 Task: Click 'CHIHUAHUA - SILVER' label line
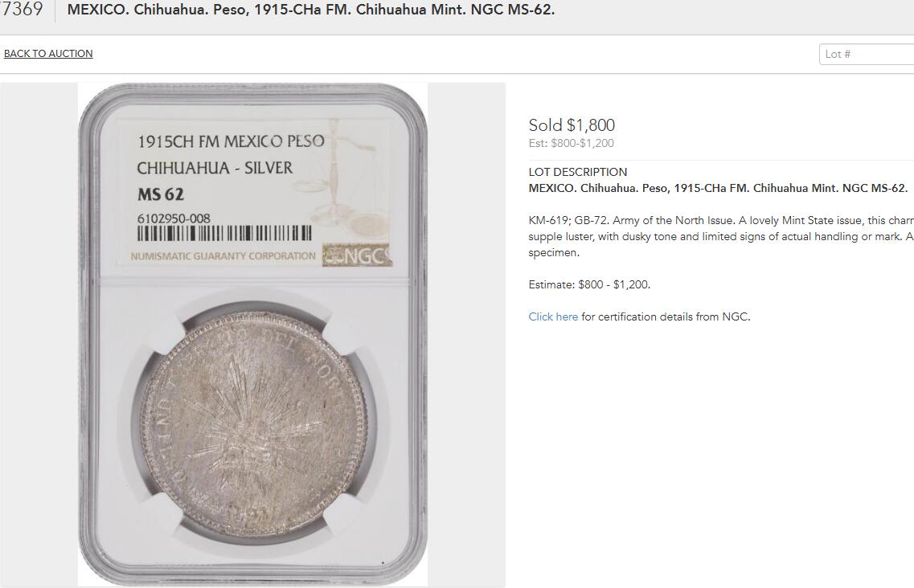click(215, 168)
